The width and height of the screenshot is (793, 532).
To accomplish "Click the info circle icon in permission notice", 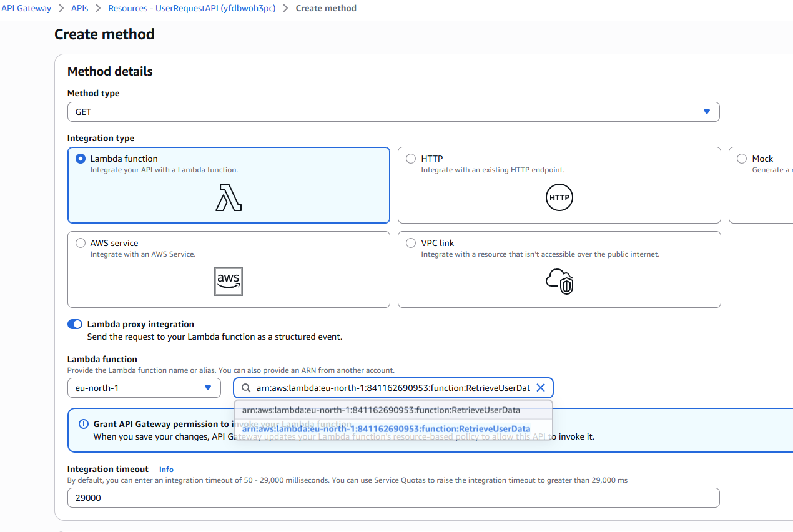I will point(84,425).
